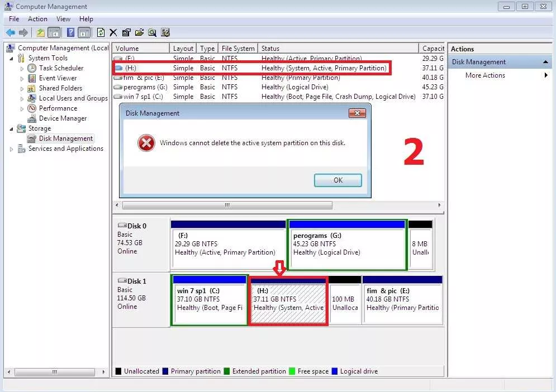Collapse the Disk Management actions section
Viewport: 556px width, 392px height.
tap(545, 62)
